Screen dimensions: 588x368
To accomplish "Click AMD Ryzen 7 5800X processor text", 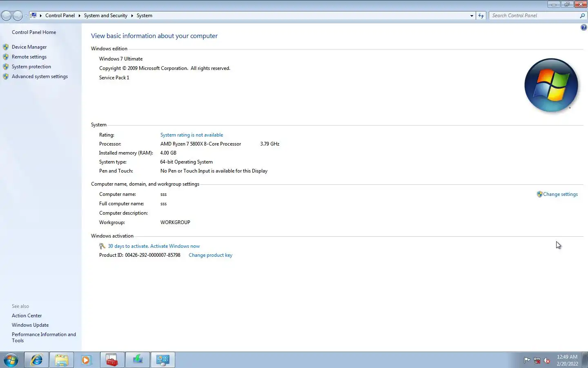I will click(x=200, y=144).
